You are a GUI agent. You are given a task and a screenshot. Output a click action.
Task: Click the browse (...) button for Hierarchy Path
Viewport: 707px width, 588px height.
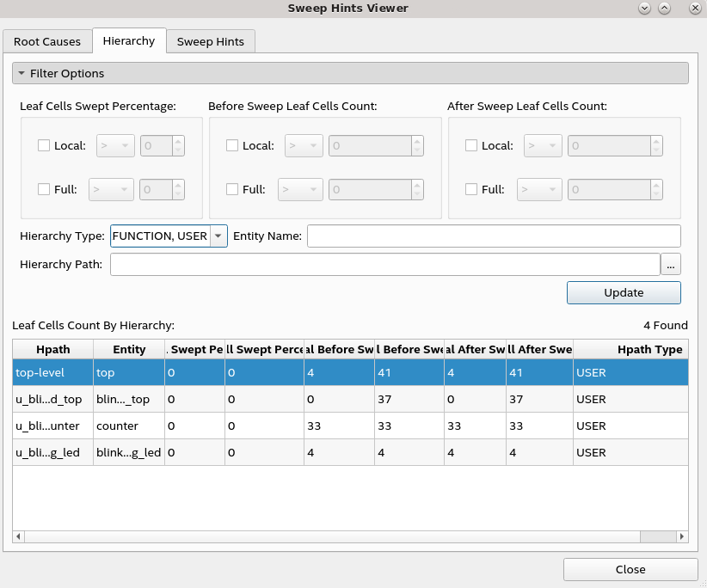pyautogui.click(x=670, y=265)
